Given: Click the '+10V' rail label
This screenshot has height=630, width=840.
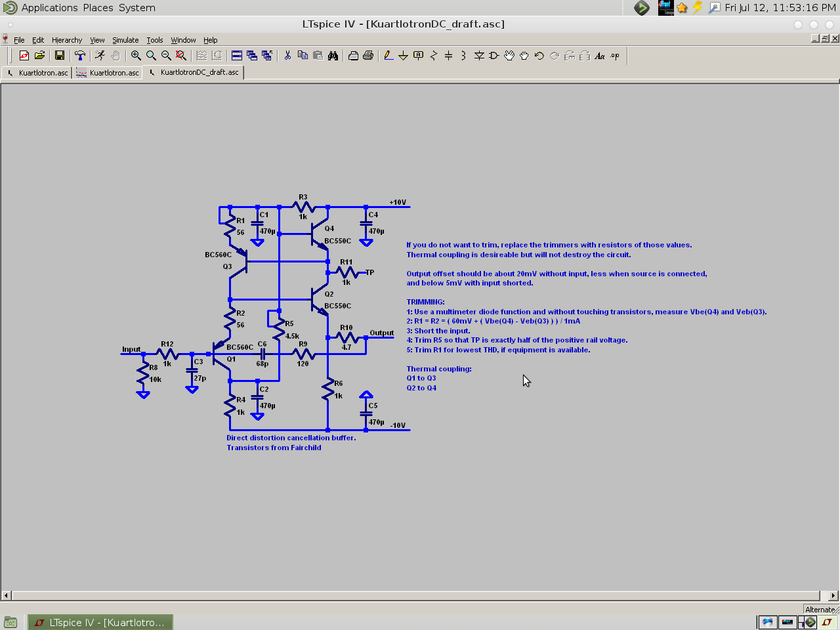Looking at the screenshot, I should point(398,202).
